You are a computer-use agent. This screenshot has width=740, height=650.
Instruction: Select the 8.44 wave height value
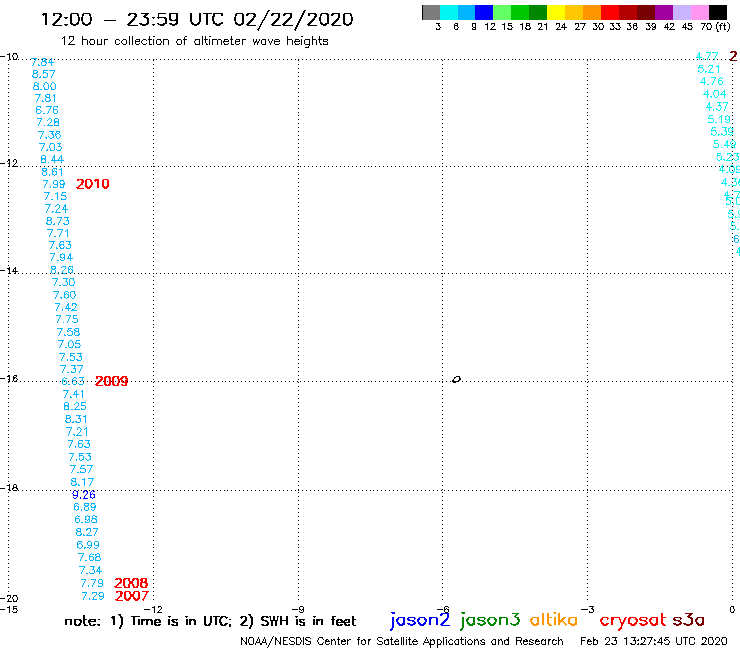coord(52,160)
